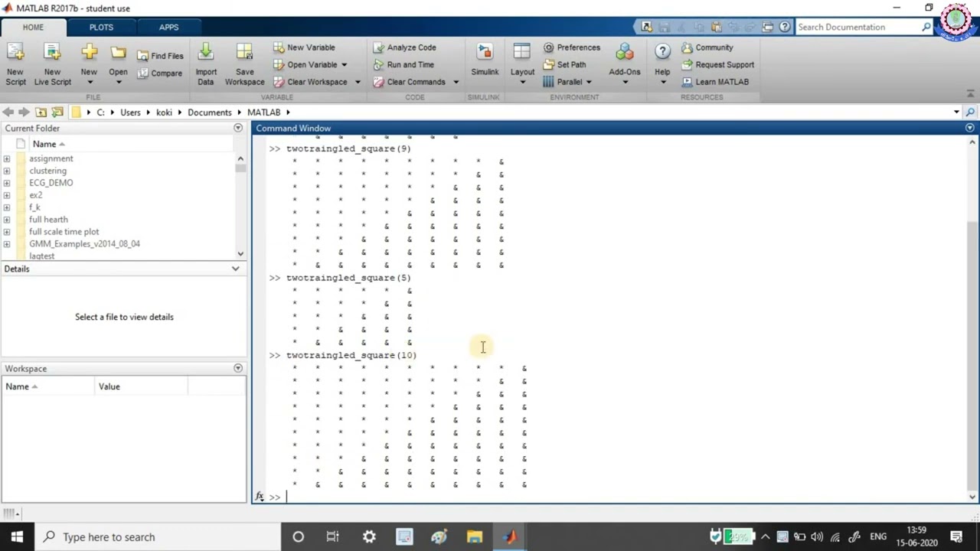Click Find Files
Viewport: 980px width, 551px height.
coord(160,56)
